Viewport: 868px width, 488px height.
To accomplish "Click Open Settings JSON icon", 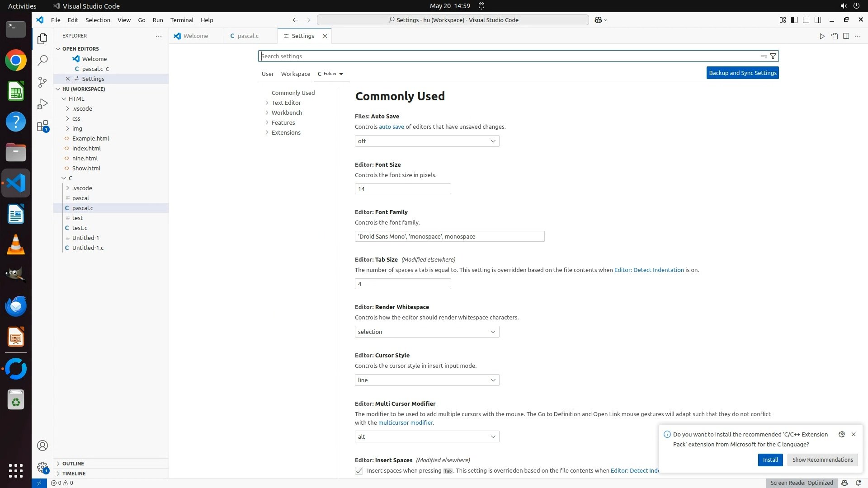I will [834, 36].
